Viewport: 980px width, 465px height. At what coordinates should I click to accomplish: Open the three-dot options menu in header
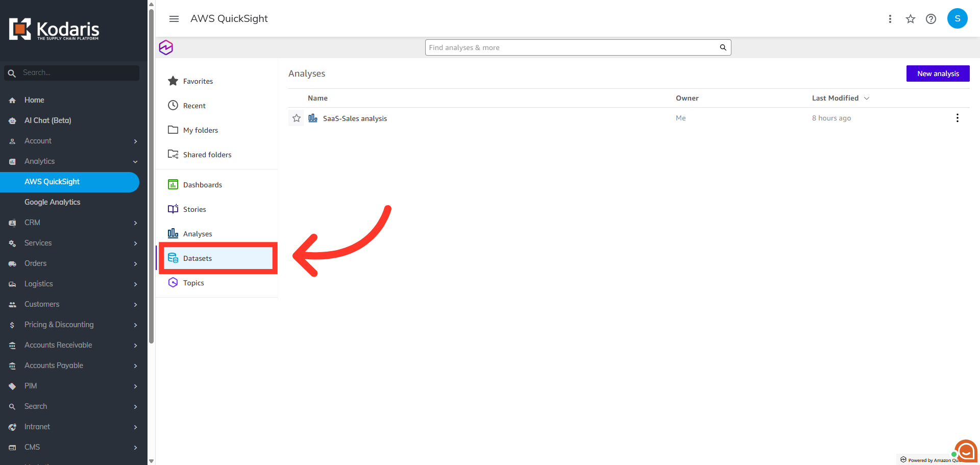[890, 19]
